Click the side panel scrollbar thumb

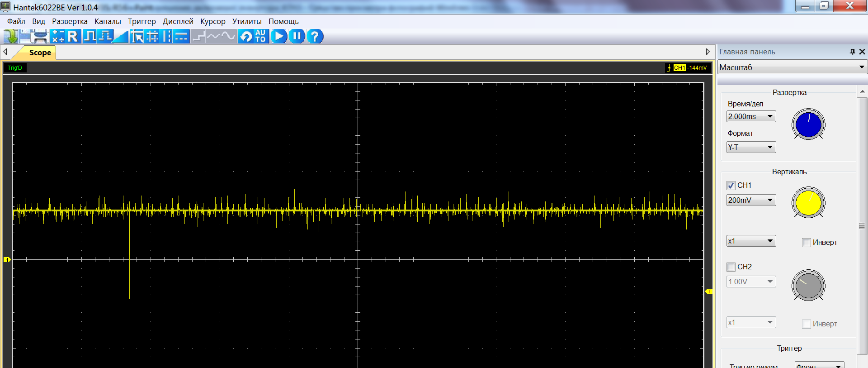(862, 225)
